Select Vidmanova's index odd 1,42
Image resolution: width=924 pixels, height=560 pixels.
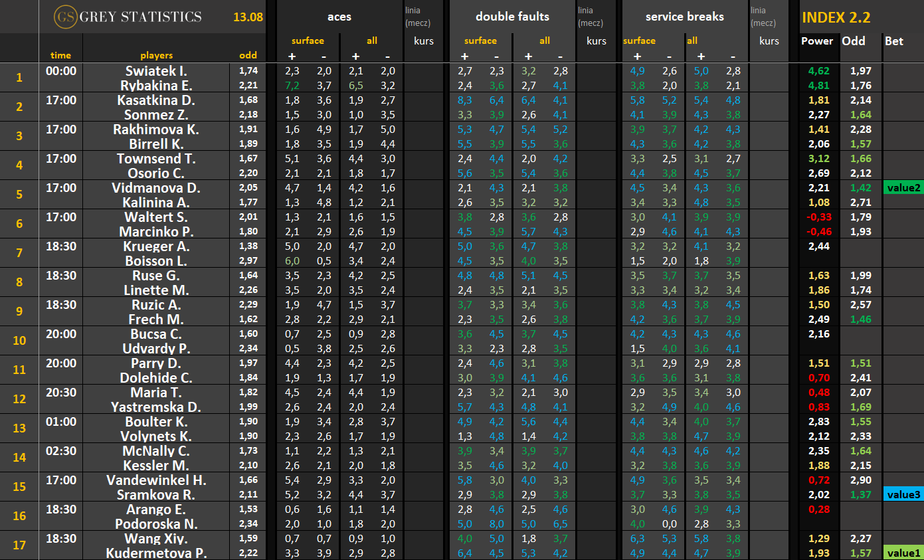coord(861,187)
